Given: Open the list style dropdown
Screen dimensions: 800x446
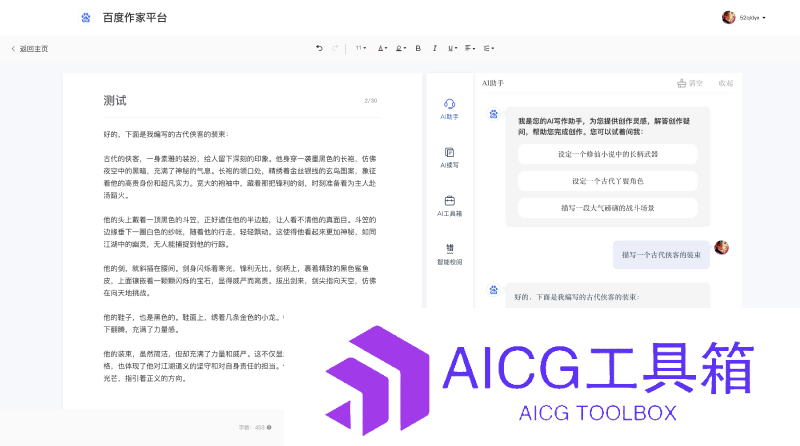Looking at the screenshot, I should pos(489,48).
